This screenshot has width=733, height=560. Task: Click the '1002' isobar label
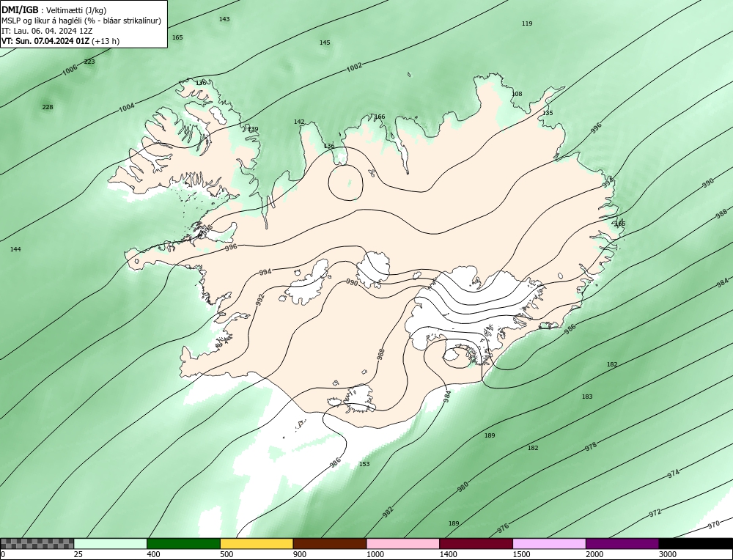[x=354, y=67]
